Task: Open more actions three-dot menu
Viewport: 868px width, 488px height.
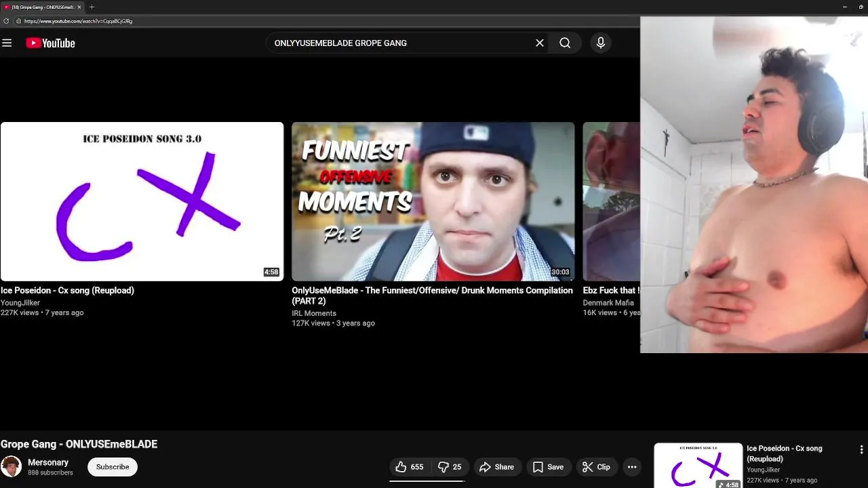Action: (632, 467)
